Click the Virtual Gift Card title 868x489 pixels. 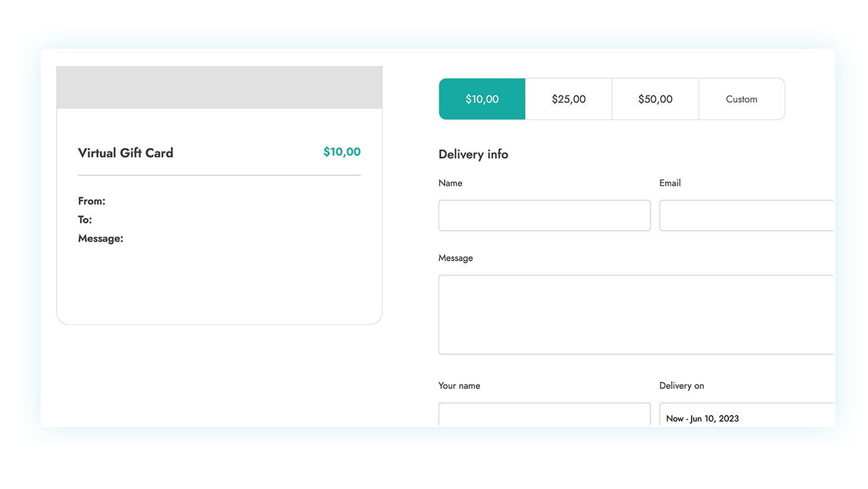[x=126, y=153]
